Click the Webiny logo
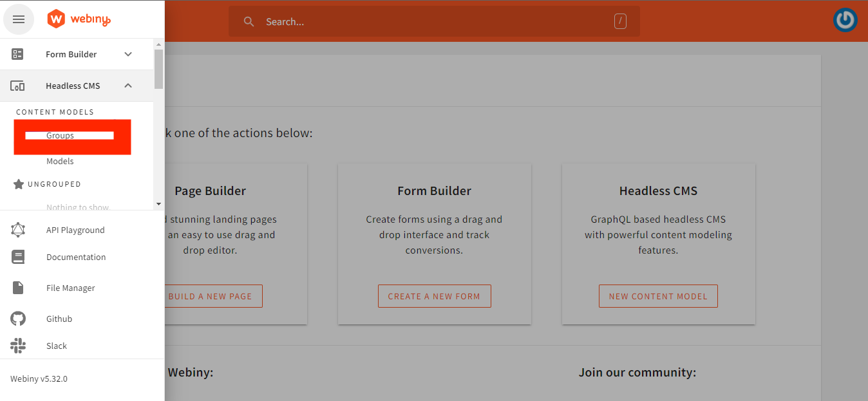868x401 pixels. 79,19
